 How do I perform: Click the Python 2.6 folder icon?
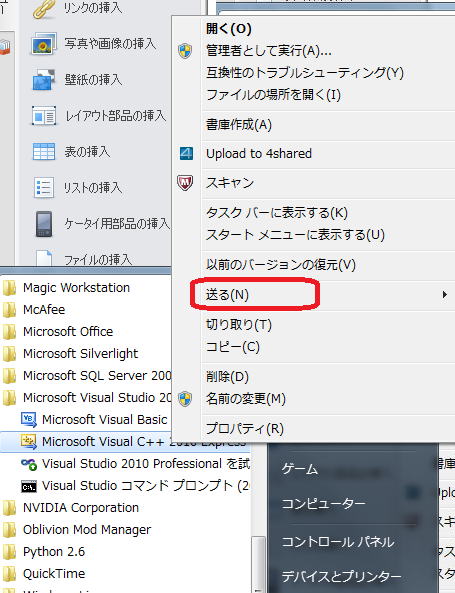point(9,552)
